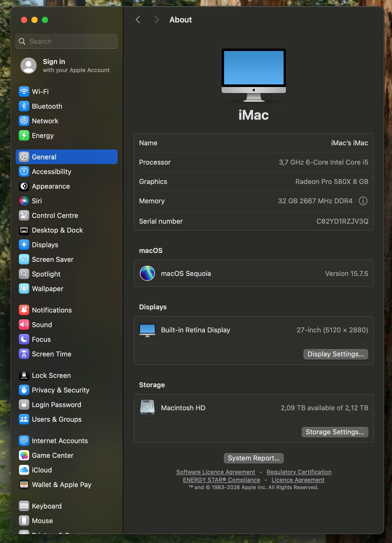Open Display Settings...
This screenshot has height=543, width=392.
tap(336, 354)
